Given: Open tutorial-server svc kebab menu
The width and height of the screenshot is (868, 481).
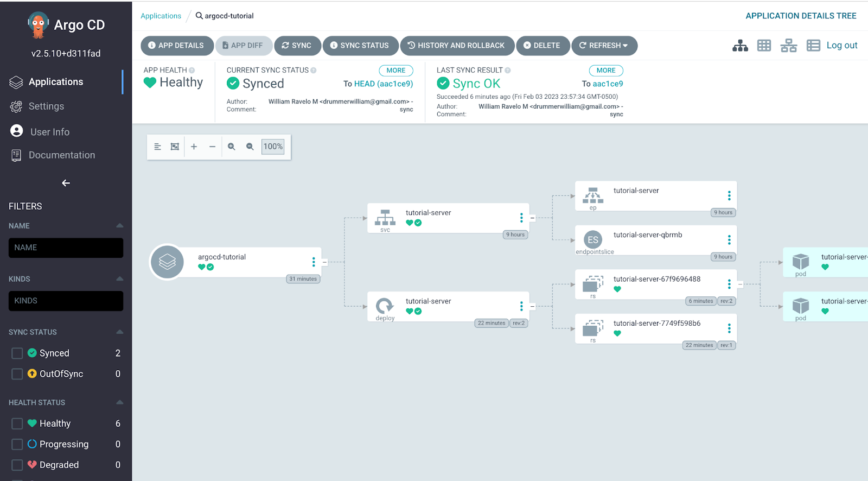Looking at the screenshot, I should pos(521,218).
